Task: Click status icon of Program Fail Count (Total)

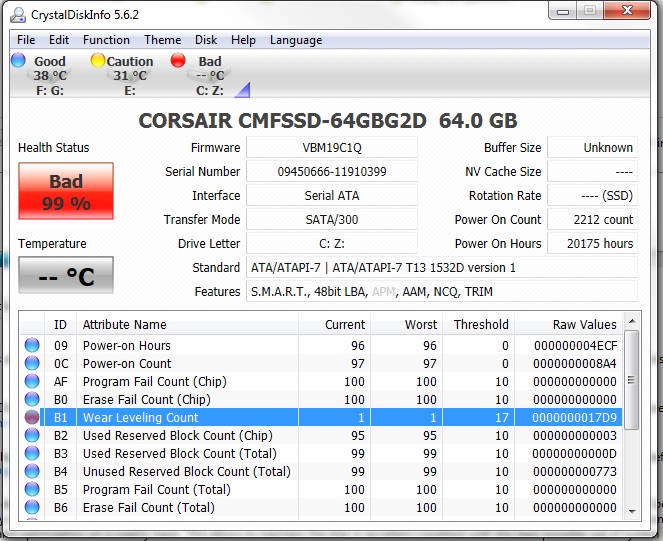Action: 32,489
